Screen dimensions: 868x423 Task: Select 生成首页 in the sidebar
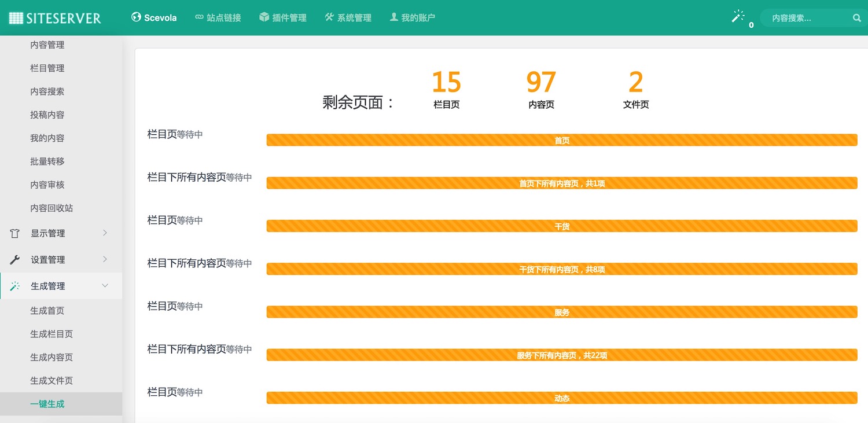(x=47, y=311)
